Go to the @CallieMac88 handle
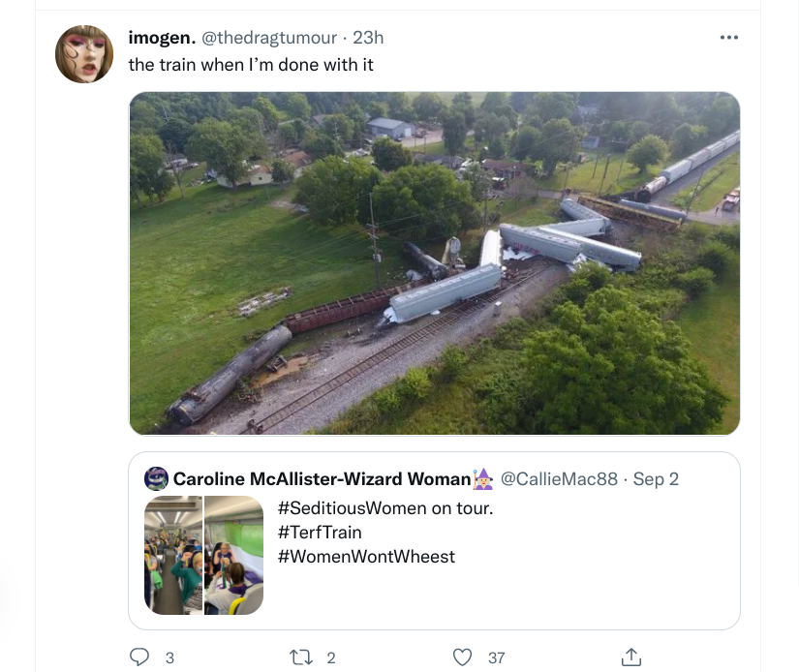 tap(558, 478)
